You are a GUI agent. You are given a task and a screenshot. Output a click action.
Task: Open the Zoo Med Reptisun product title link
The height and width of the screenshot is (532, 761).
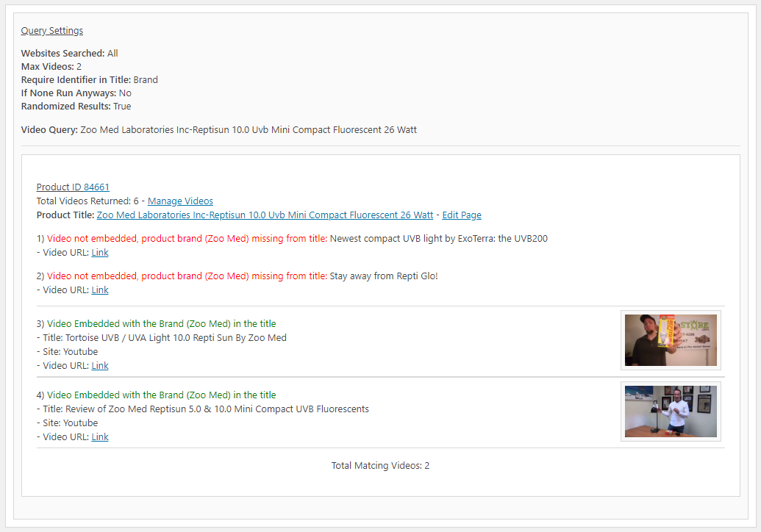point(265,215)
